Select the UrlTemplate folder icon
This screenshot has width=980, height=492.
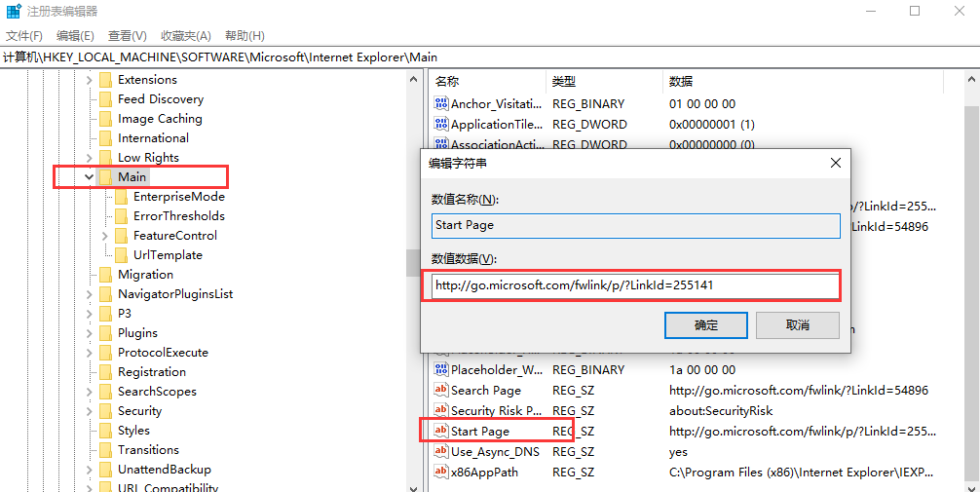121,255
